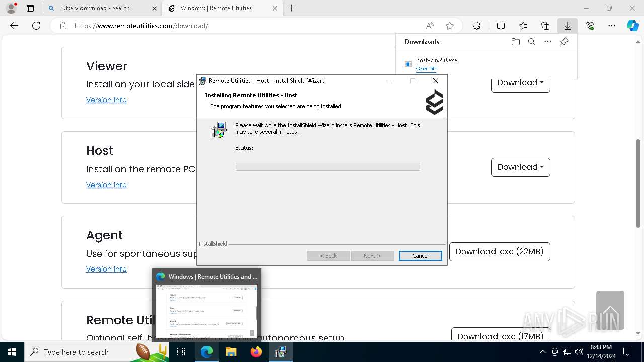Image resolution: width=644 pixels, height=362 pixels.
Task: Open File Explorer from taskbar
Action: tap(231, 352)
